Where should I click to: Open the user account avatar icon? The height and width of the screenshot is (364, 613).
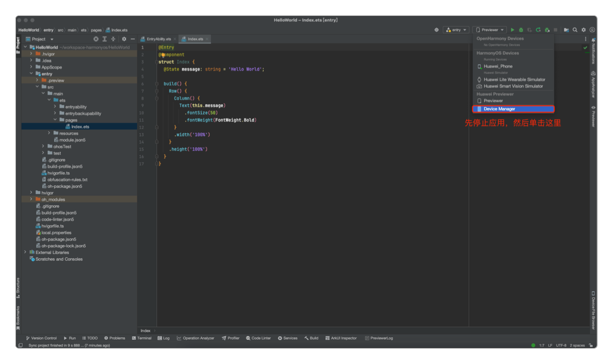(x=592, y=30)
